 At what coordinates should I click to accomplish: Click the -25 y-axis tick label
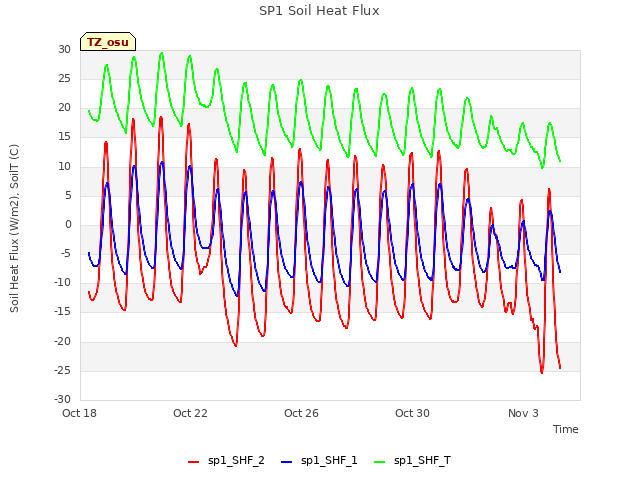[62, 370]
